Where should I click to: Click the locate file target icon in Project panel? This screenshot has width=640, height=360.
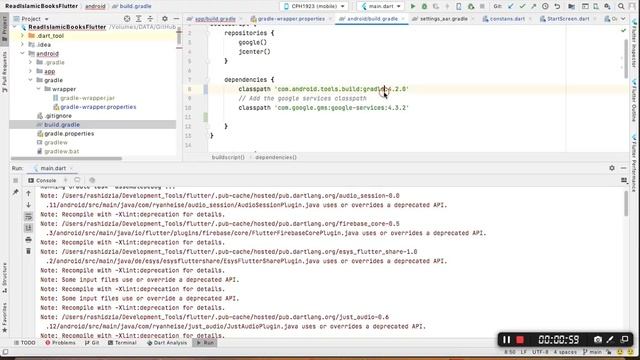127,19
